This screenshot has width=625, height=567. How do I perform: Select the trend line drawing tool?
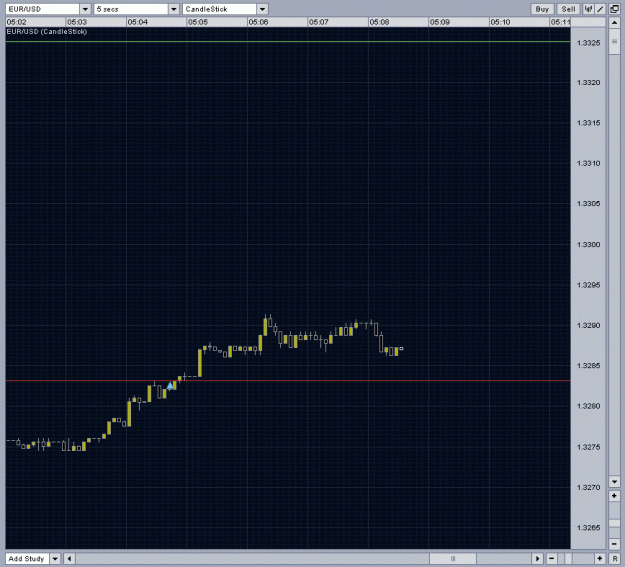click(600, 9)
